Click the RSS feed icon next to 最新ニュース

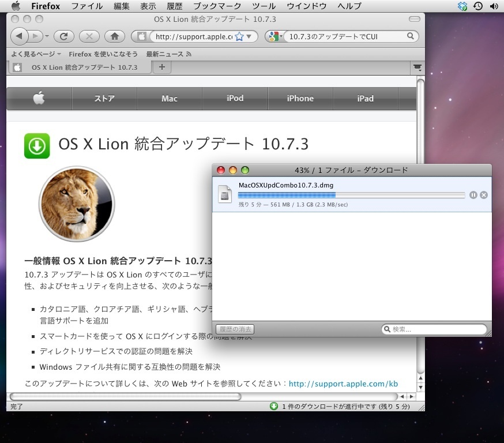point(189,54)
